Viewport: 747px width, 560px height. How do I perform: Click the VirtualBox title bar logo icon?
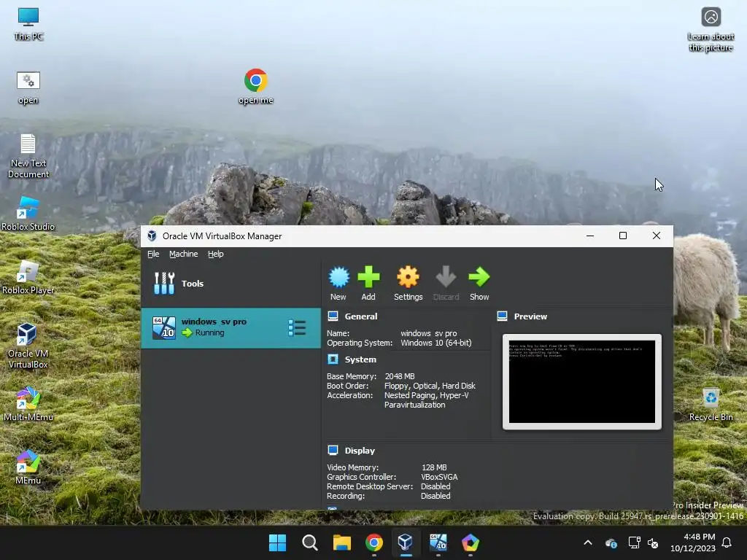[x=152, y=236]
